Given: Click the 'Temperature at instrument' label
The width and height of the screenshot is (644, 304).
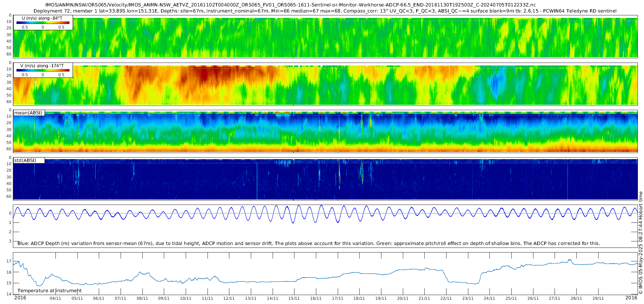Looking at the screenshot, I should click(50, 290).
